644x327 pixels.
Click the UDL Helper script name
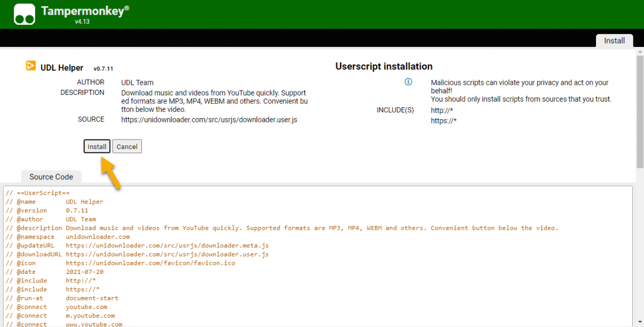[62, 68]
